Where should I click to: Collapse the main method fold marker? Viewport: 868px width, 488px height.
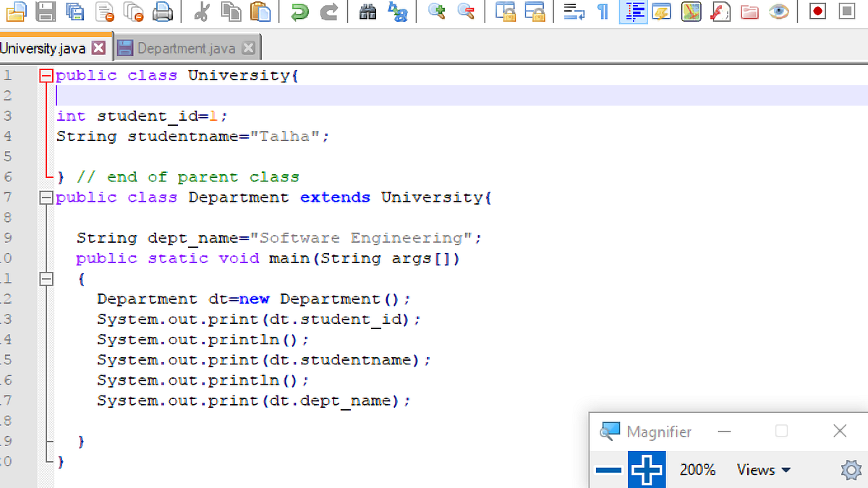click(x=46, y=278)
